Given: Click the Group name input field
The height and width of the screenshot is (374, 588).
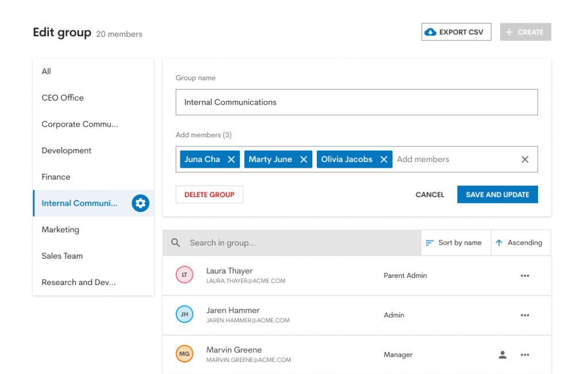Looking at the screenshot, I should point(356,102).
